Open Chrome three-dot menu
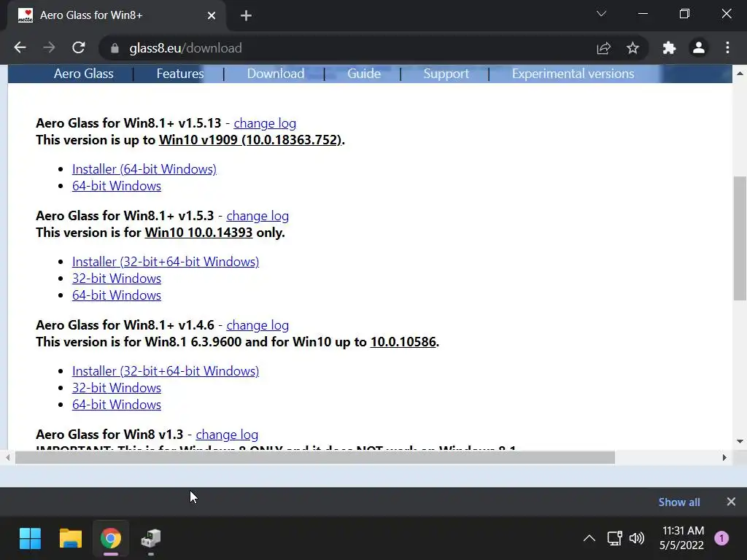Image resolution: width=747 pixels, height=560 pixels. (x=727, y=47)
